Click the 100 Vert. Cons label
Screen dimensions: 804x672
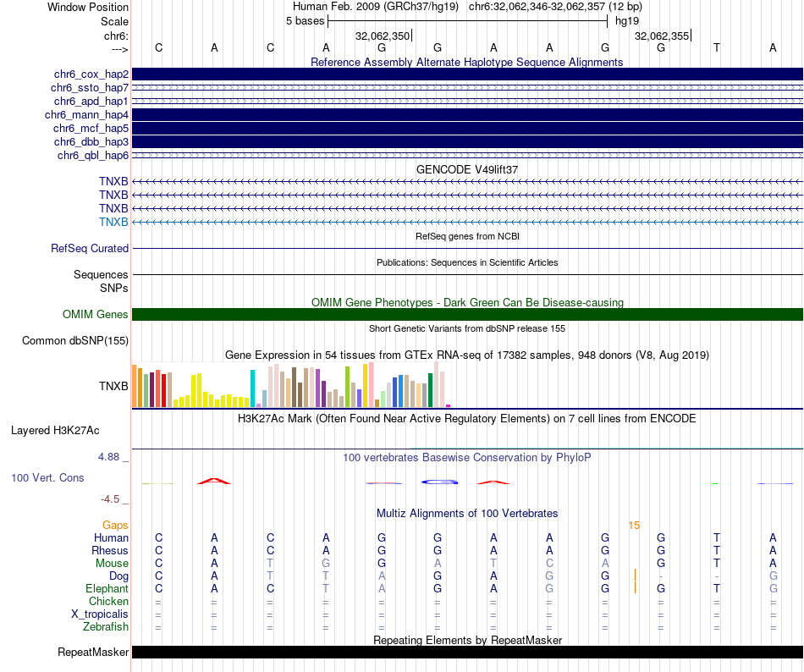click(x=47, y=478)
